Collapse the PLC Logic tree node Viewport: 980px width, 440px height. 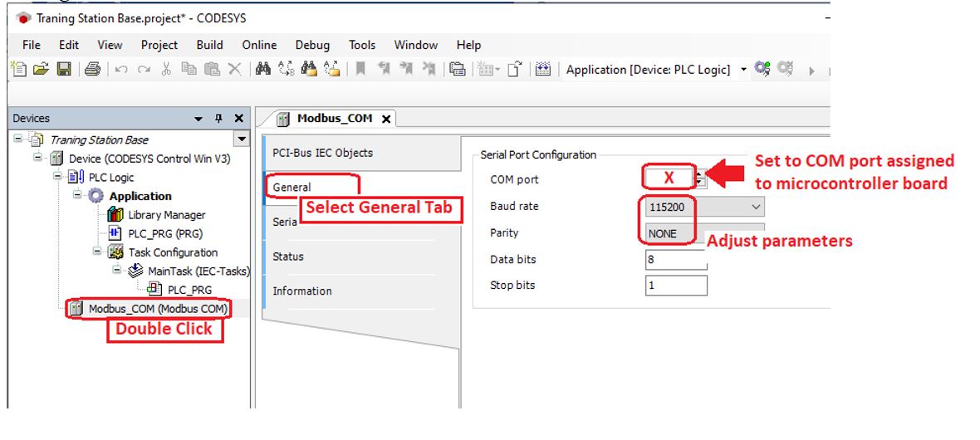click(x=57, y=178)
